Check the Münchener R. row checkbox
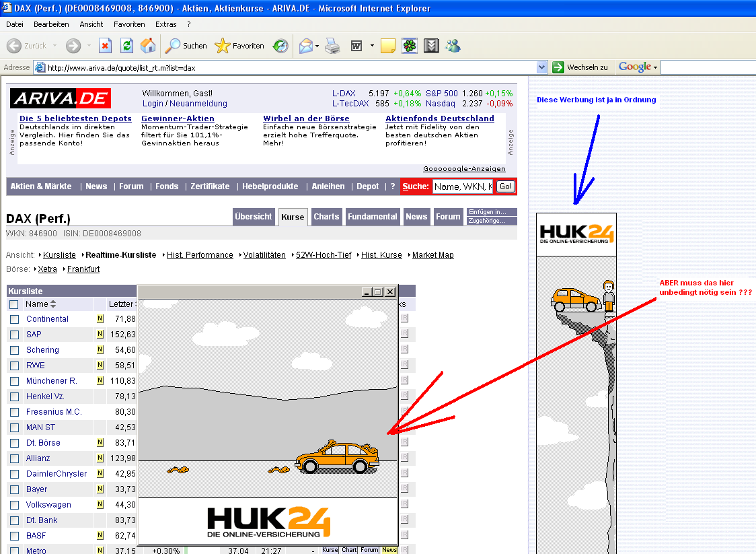756x554 pixels. (15, 381)
